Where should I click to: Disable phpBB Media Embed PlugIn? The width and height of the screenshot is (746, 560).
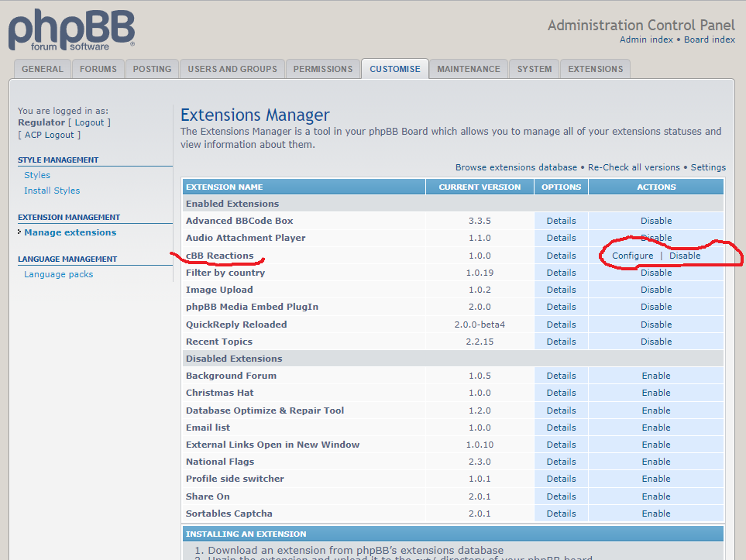coord(656,307)
